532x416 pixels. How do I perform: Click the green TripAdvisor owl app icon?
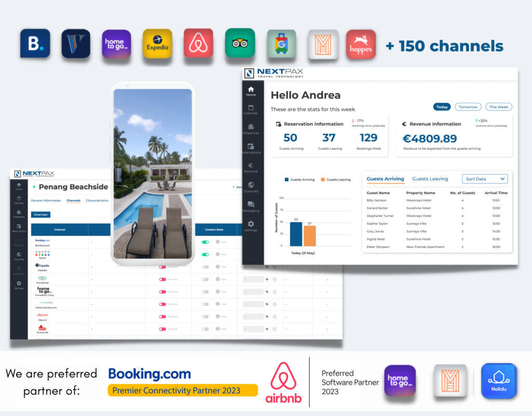click(240, 43)
